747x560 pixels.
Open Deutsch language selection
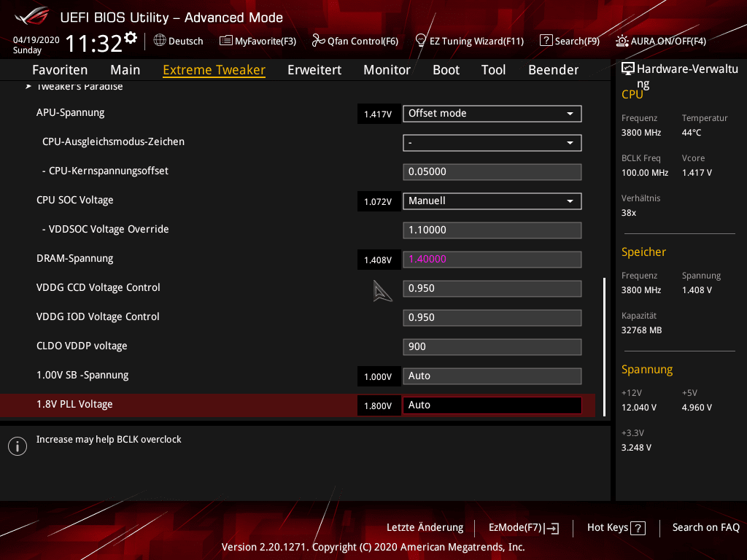178,41
